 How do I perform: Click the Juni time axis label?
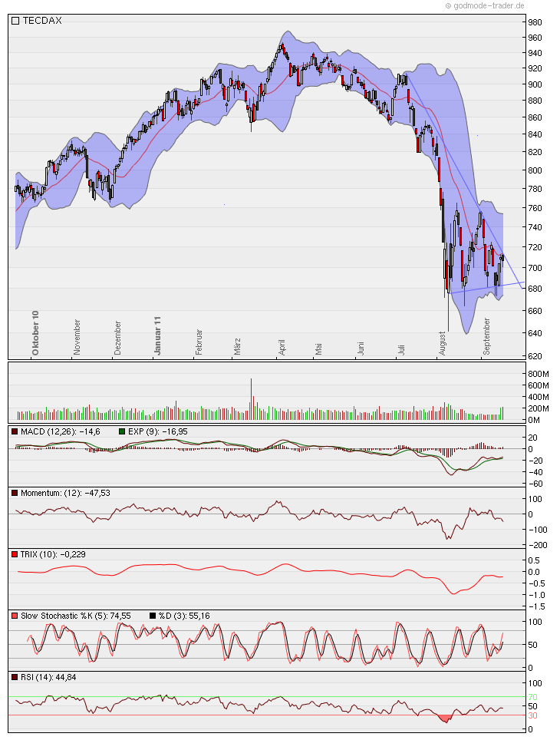[361, 348]
